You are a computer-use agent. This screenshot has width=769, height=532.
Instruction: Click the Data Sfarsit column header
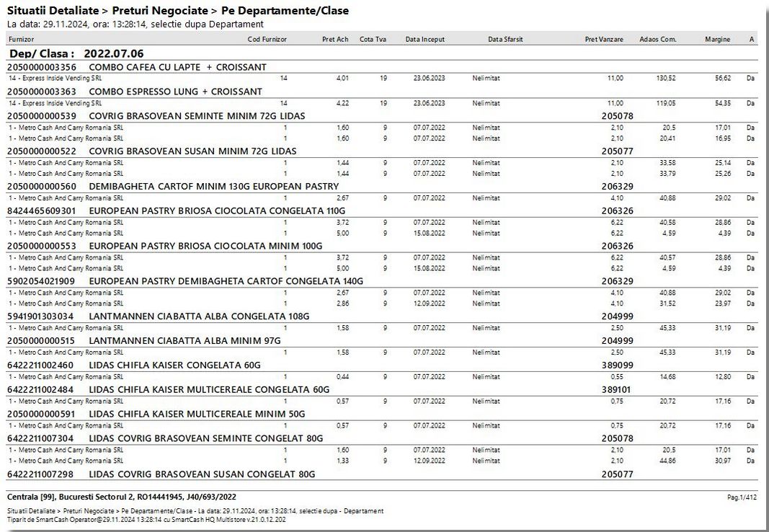(505, 39)
